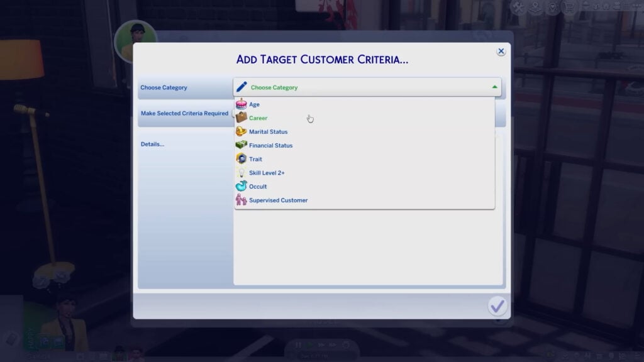The width and height of the screenshot is (644, 362).
Task: Select the Supervised Customer family icon
Action: point(241,200)
